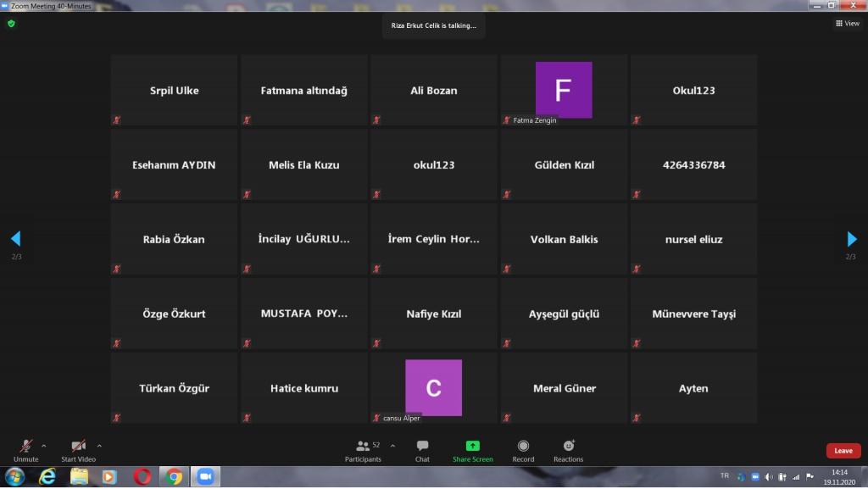The height and width of the screenshot is (500, 868).
Task: Leave the meeting
Action: (x=843, y=451)
